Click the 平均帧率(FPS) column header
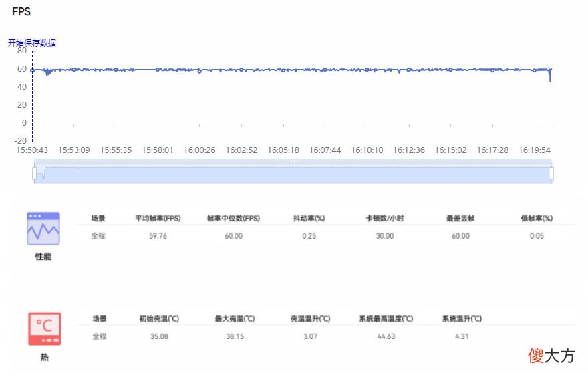Screen dimensions: 588x381 pos(158,219)
